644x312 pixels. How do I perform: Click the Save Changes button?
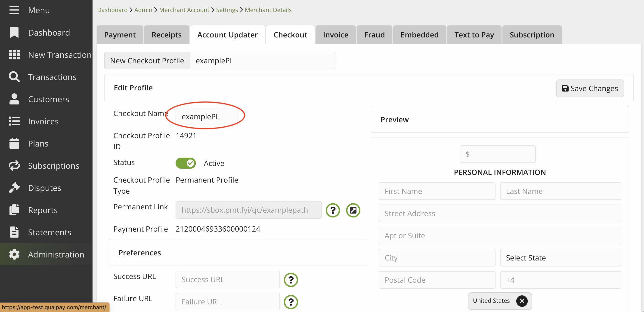pyautogui.click(x=590, y=88)
